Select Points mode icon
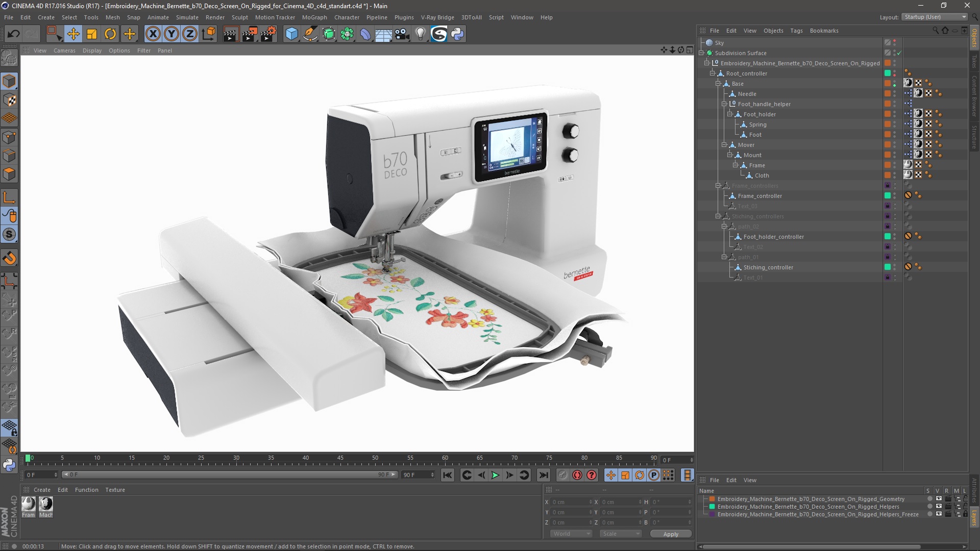This screenshot has width=980, height=551. 9,137
